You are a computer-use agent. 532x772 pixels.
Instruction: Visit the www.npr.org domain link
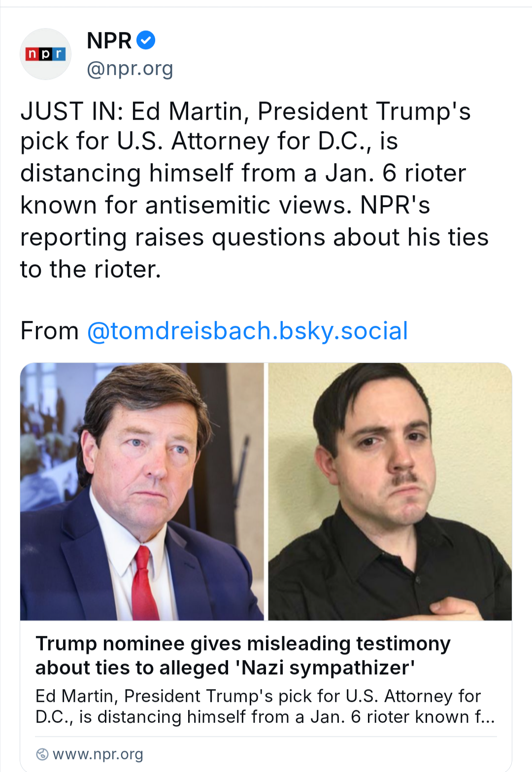[98, 754]
